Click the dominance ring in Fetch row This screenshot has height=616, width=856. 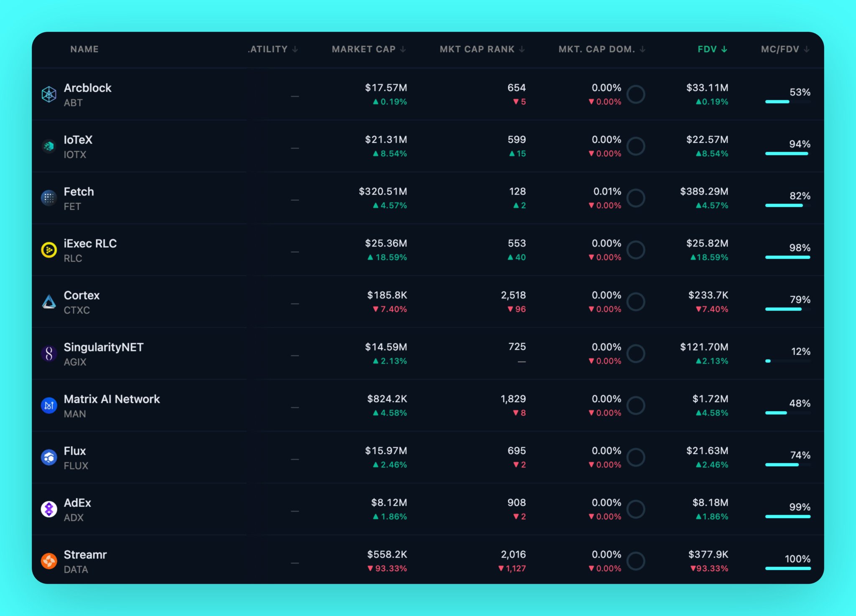click(636, 198)
